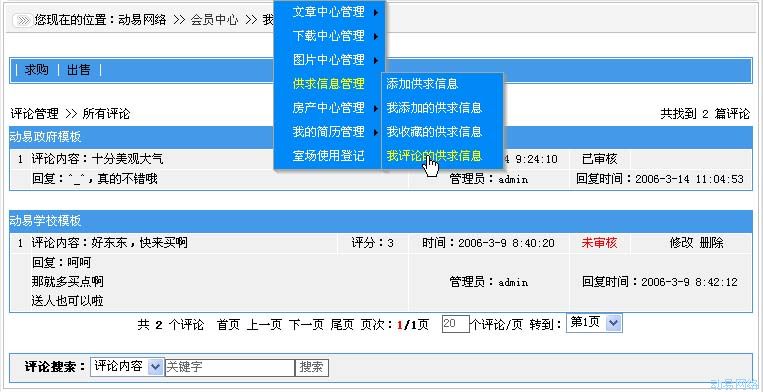
Task: Focus 关键字 search input field
Action: [x=230, y=368]
